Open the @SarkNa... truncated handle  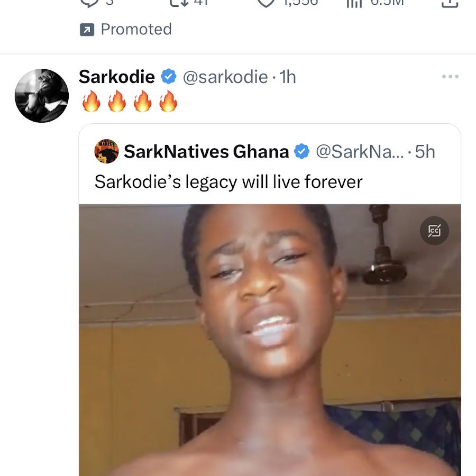[360, 151]
